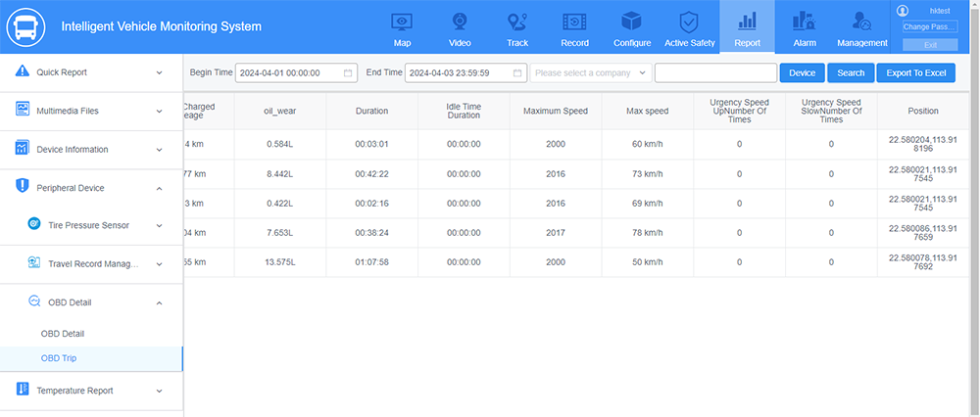Open the End Time calendar icon
Viewport: 980px width, 417px height.
(x=517, y=73)
